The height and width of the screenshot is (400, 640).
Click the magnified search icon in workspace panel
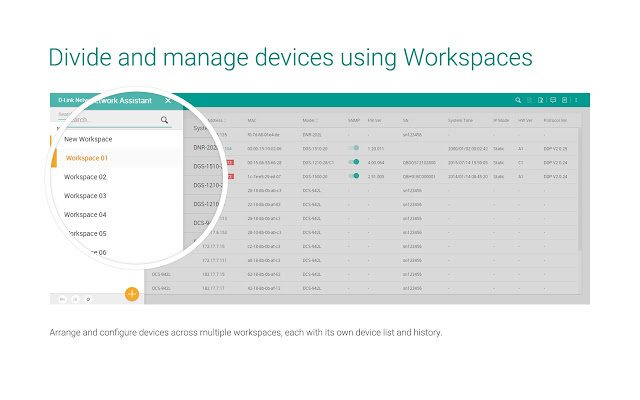click(165, 120)
